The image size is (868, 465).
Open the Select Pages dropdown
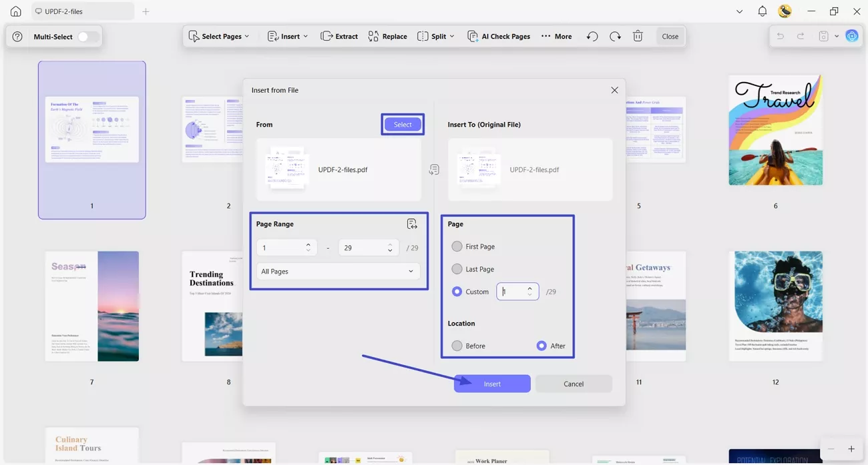pyautogui.click(x=220, y=36)
